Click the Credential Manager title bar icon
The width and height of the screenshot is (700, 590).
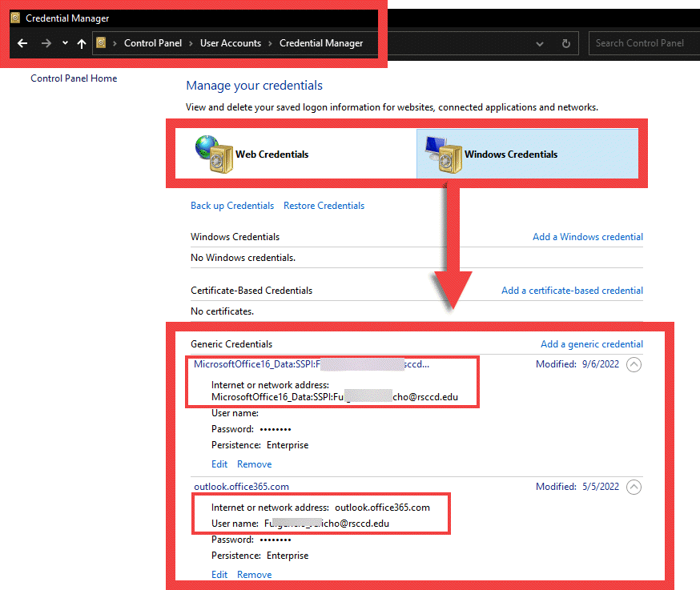point(15,18)
